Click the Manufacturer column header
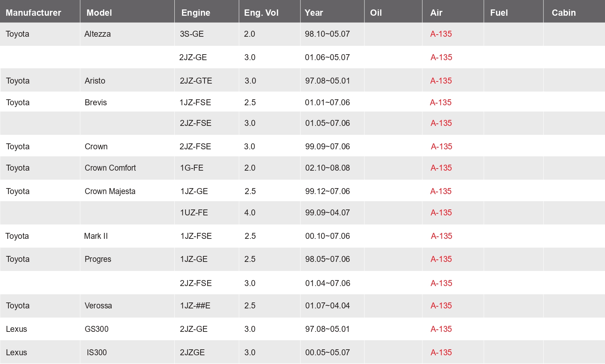Viewport: 605px width, 364px height. pyautogui.click(x=33, y=13)
